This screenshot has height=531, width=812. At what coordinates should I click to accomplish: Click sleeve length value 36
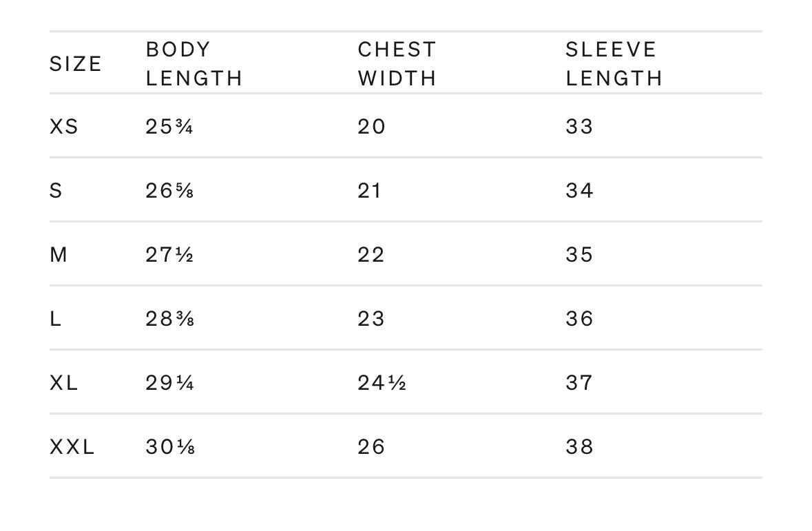point(579,319)
